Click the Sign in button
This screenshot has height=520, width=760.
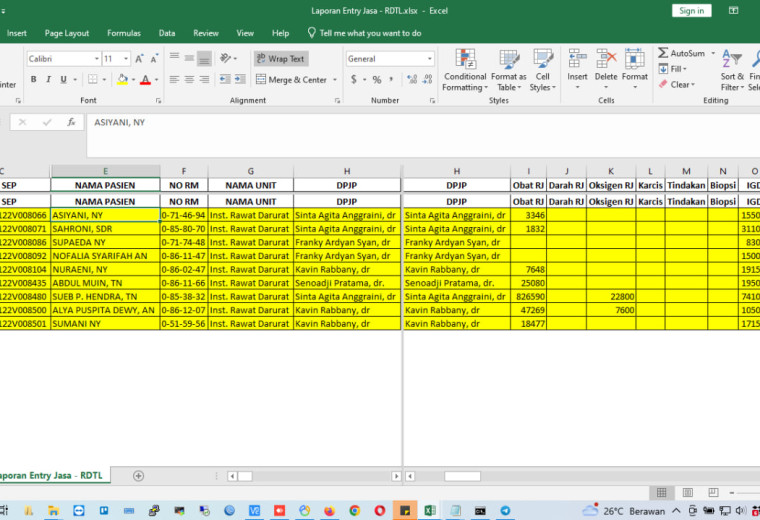point(691,11)
